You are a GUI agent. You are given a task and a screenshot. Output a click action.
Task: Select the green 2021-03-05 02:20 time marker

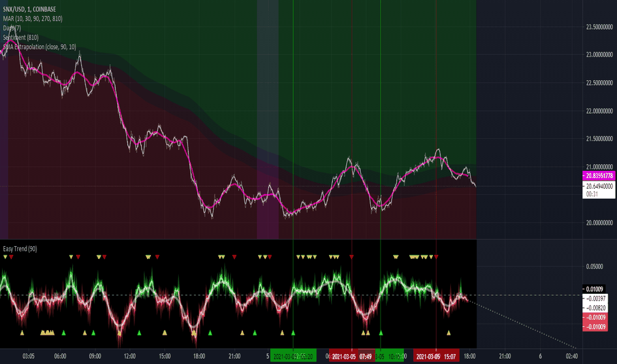pyautogui.click(x=293, y=357)
